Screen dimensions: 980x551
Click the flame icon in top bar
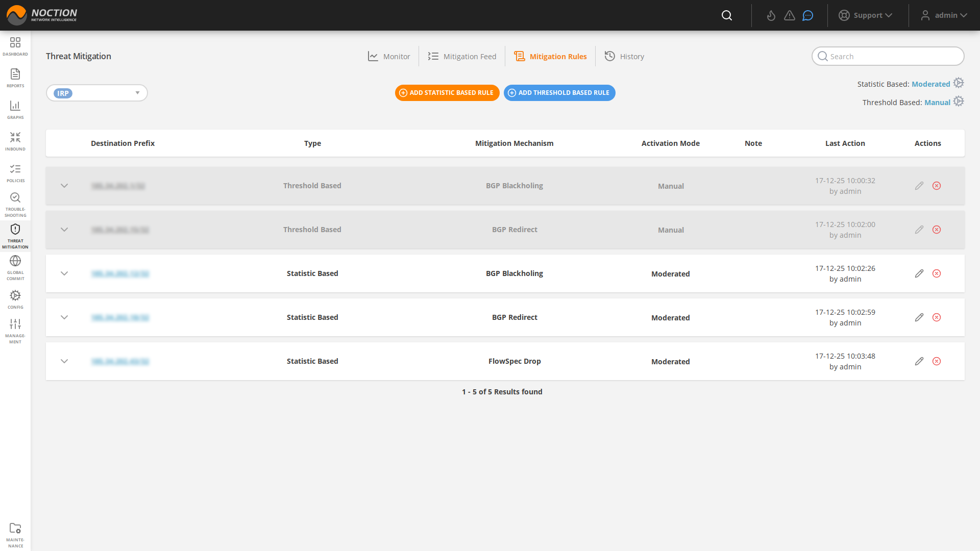coord(771,15)
